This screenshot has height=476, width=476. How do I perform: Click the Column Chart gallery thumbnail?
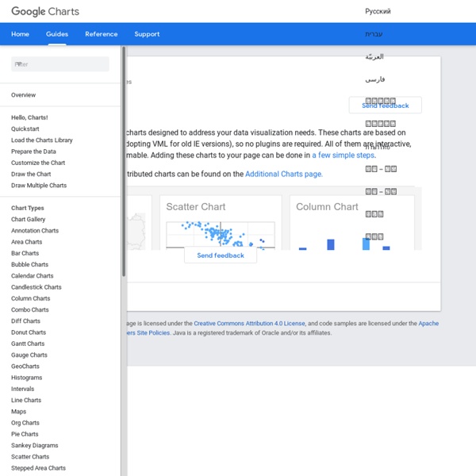351,222
